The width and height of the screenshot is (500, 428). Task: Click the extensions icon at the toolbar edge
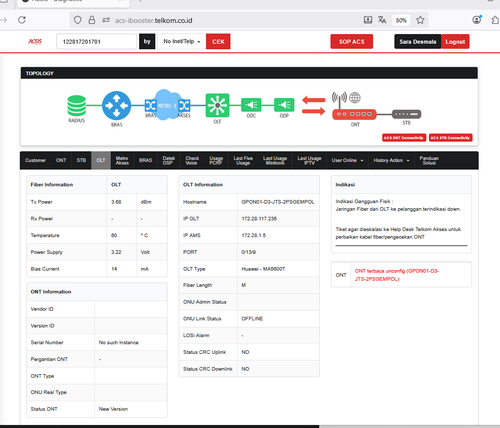pos(496,20)
